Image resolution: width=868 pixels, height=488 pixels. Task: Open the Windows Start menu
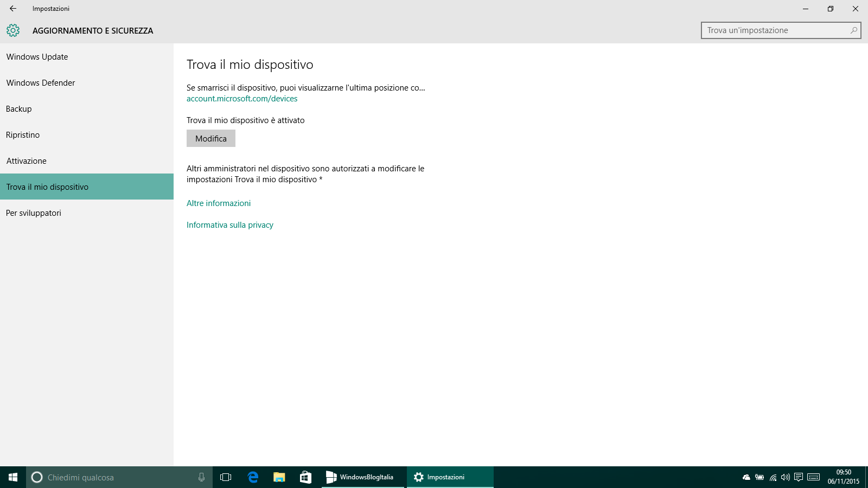coord(13,477)
